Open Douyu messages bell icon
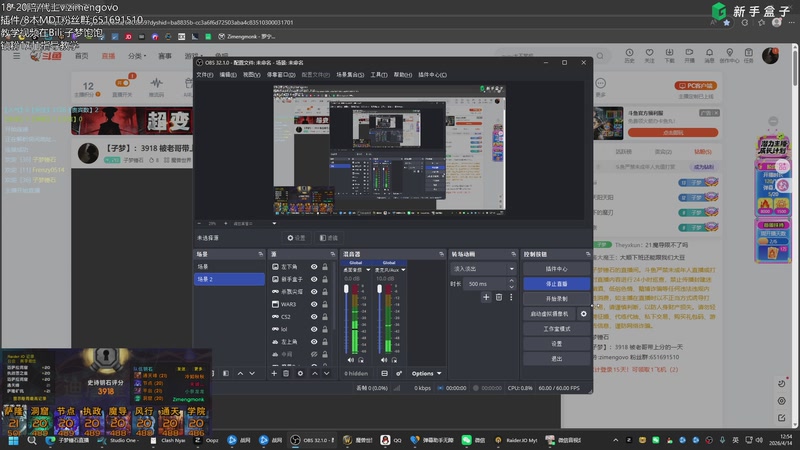 [x=709, y=55]
